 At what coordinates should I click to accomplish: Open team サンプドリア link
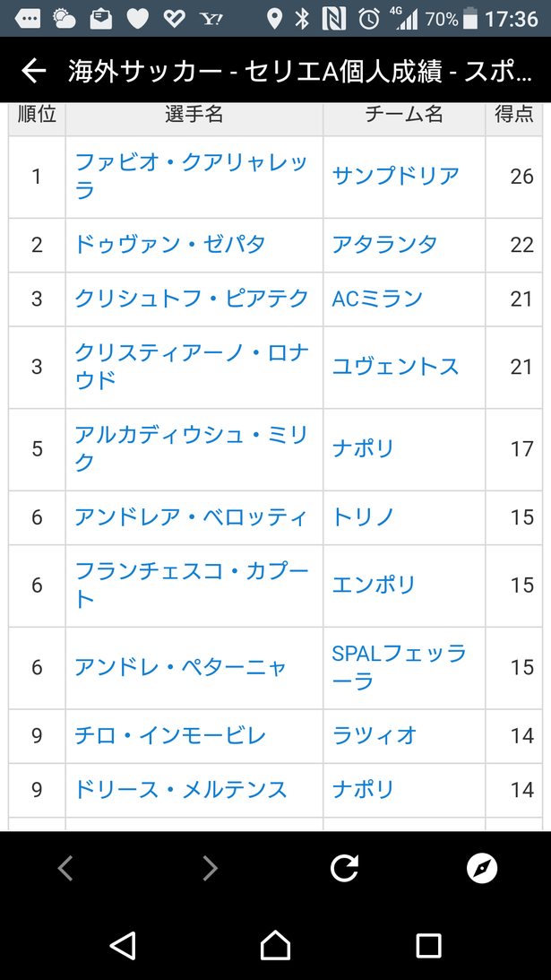[x=395, y=177]
